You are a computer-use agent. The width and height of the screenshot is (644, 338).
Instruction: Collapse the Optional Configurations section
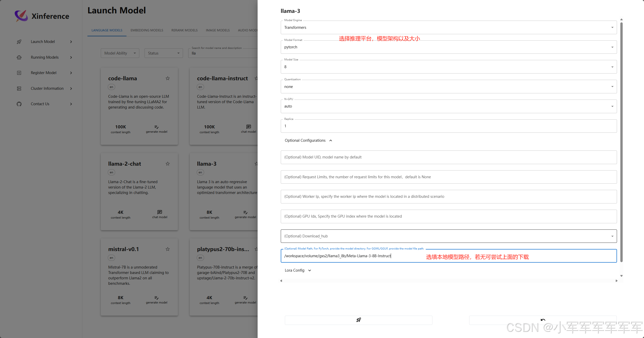point(308,140)
